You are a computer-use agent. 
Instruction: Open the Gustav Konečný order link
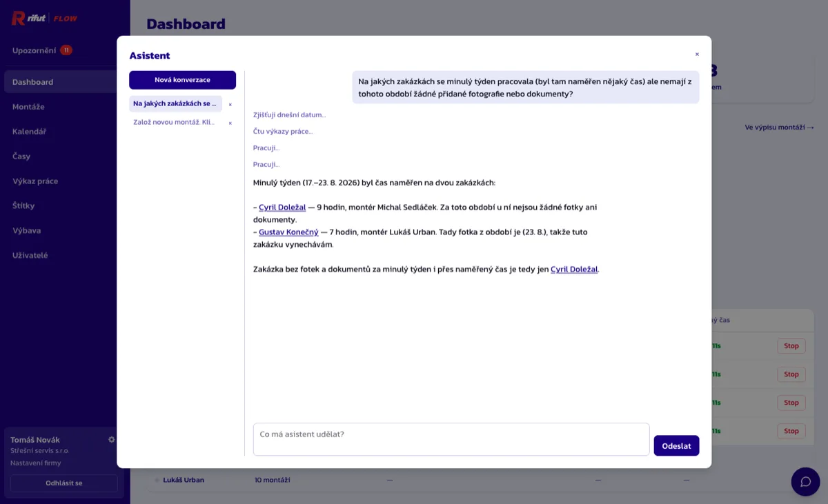(x=288, y=232)
